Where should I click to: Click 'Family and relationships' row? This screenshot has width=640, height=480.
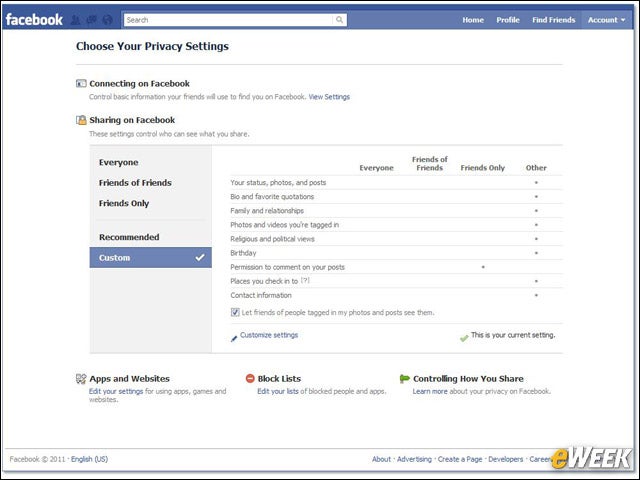point(396,211)
